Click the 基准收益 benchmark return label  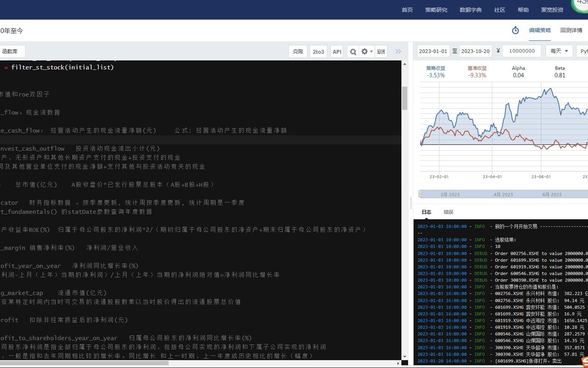[x=477, y=68]
